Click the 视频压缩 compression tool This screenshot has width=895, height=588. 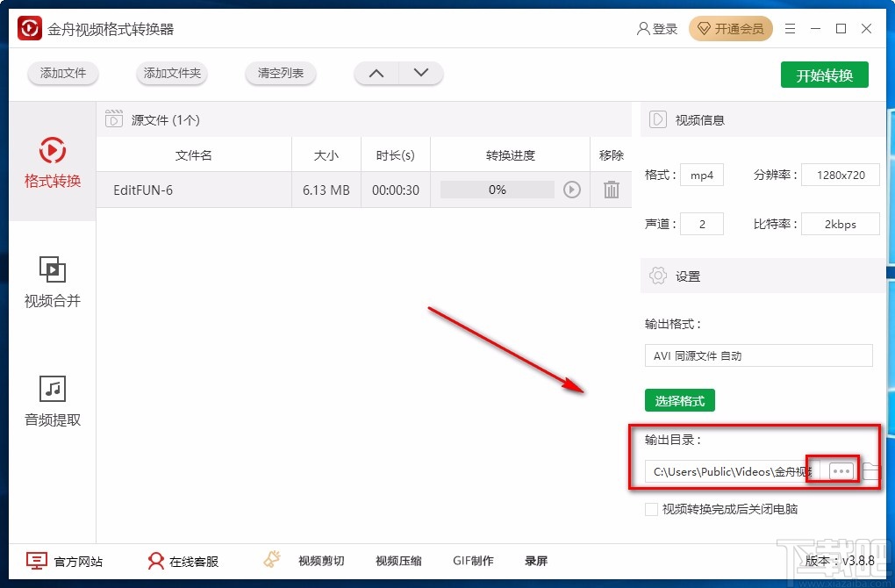(x=396, y=560)
